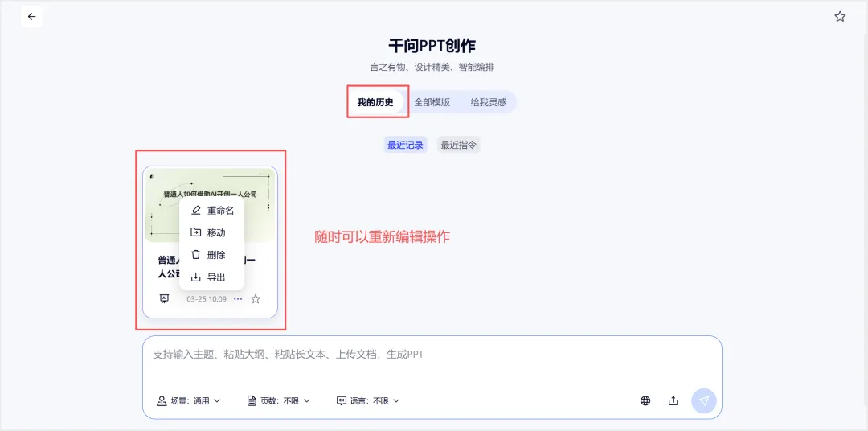This screenshot has height=431, width=868.
Task: Click the trash icon beside 删除
Action: click(195, 255)
